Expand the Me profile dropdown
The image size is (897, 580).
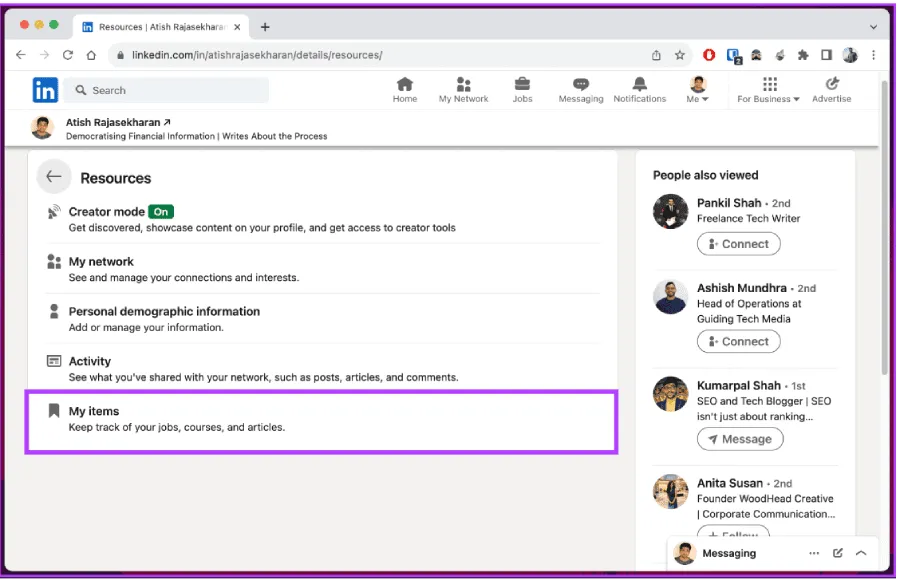click(698, 90)
